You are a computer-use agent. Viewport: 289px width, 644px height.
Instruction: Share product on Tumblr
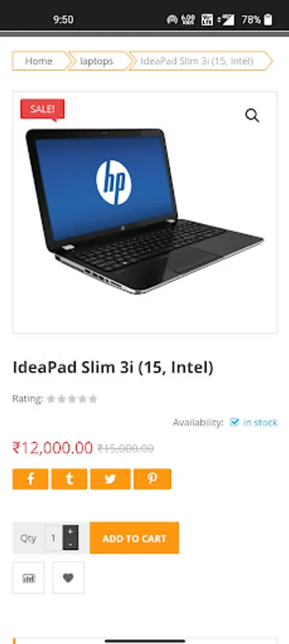coord(69,479)
